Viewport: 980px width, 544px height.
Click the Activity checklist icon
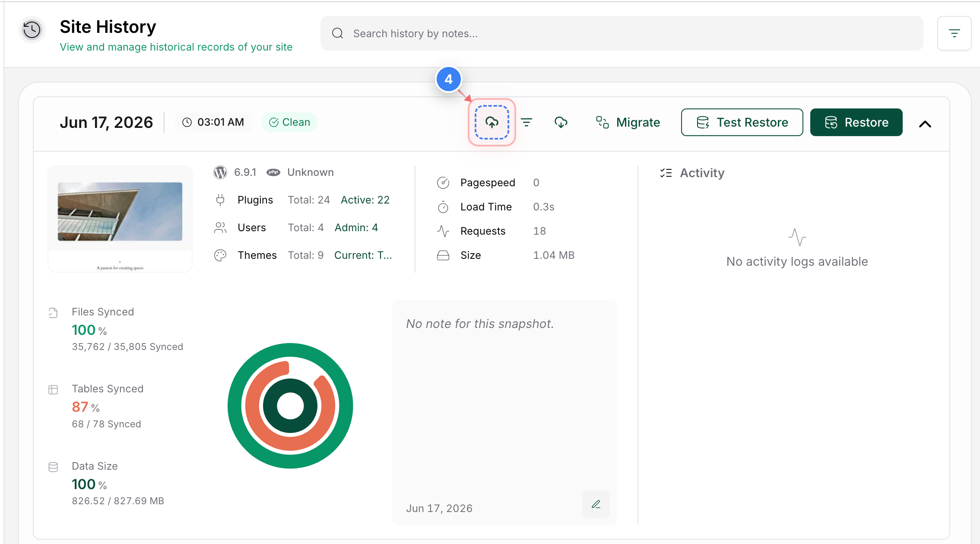[x=666, y=173]
